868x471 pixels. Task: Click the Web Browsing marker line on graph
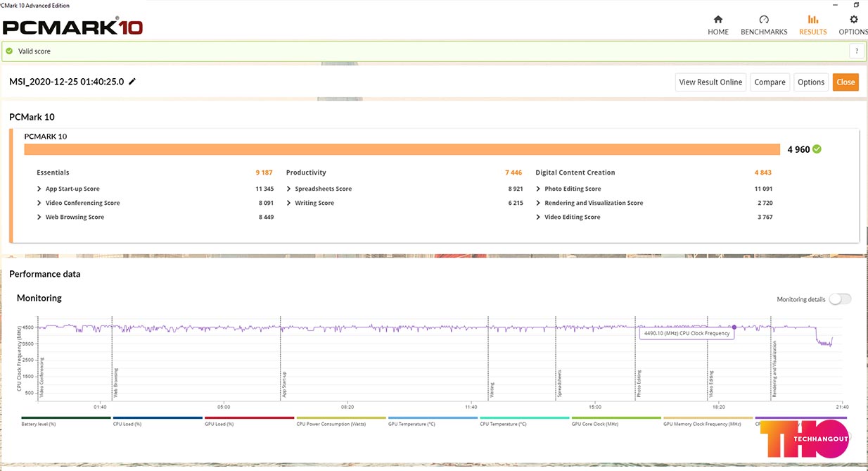click(x=113, y=358)
